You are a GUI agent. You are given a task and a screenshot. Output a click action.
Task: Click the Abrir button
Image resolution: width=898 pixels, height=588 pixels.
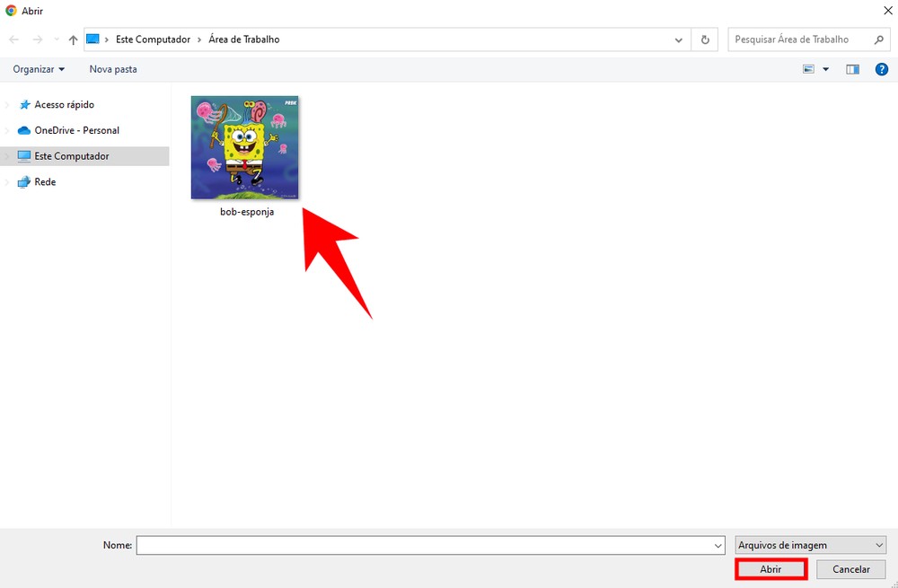[x=770, y=570]
